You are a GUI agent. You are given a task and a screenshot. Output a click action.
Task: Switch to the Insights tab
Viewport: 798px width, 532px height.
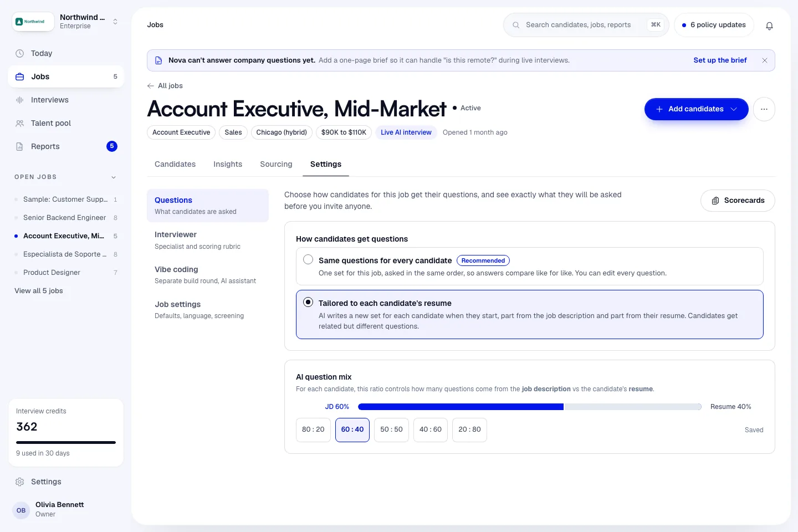pos(228,165)
